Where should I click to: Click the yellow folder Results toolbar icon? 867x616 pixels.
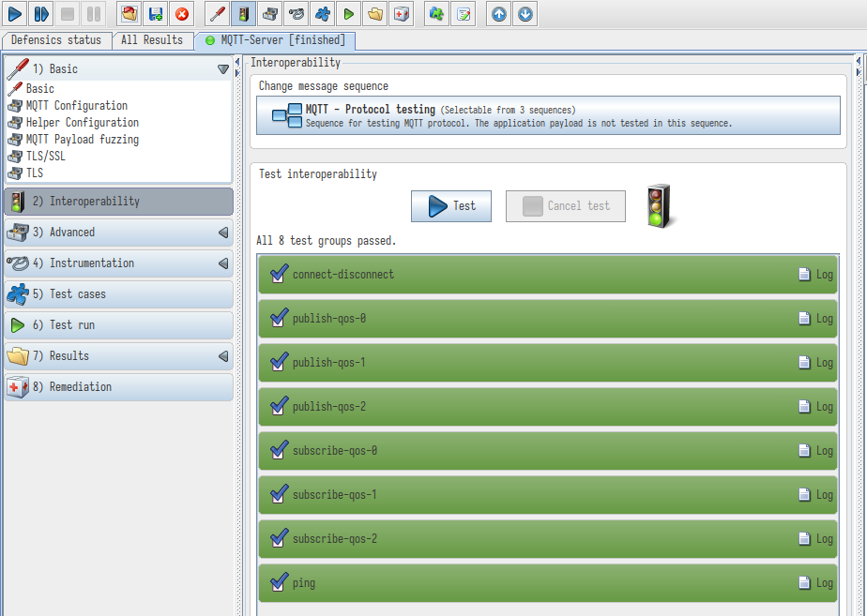coord(375,13)
